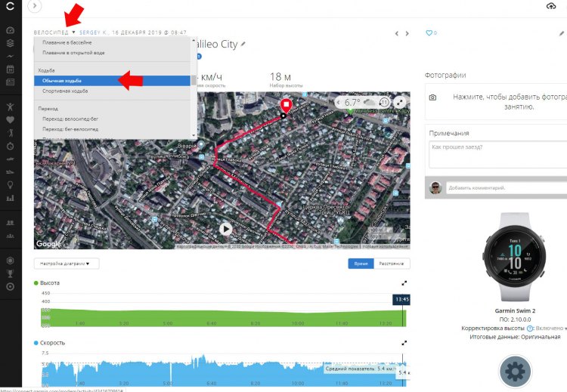Open the news feed sidebar icon
This screenshot has height=392, width=567.
tap(11, 82)
